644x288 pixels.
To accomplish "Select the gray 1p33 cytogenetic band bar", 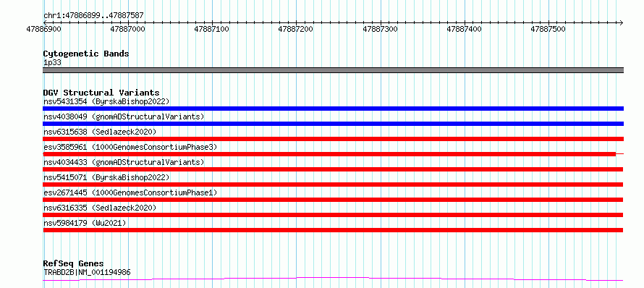I will tap(333, 70).
